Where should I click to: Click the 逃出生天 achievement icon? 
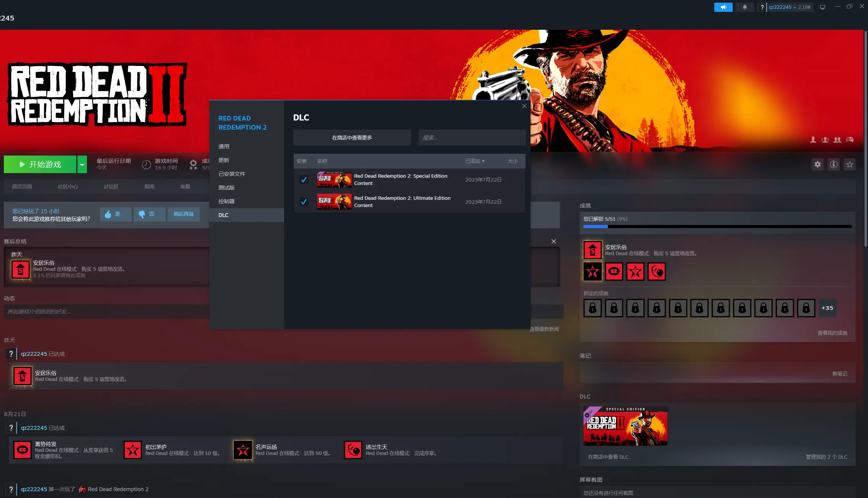pyautogui.click(x=353, y=450)
